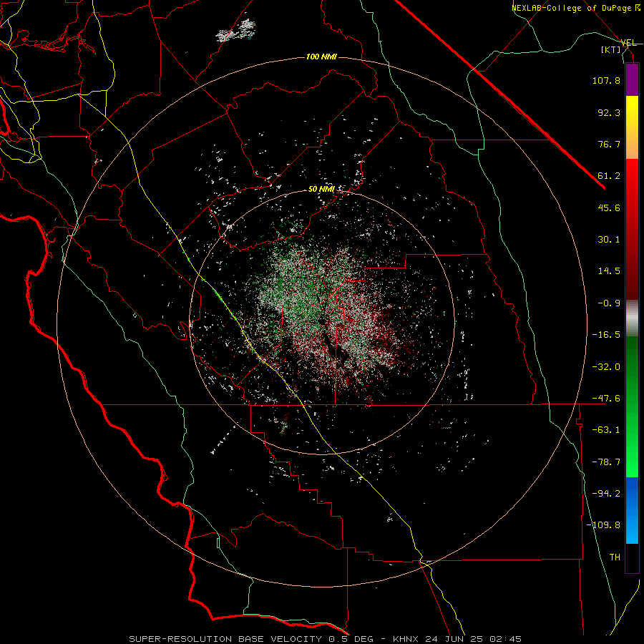Click the [KT] units label
Image resolution: width=644 pixels, height=644 pixels.
pyautogui.click(x=611, y=49)
